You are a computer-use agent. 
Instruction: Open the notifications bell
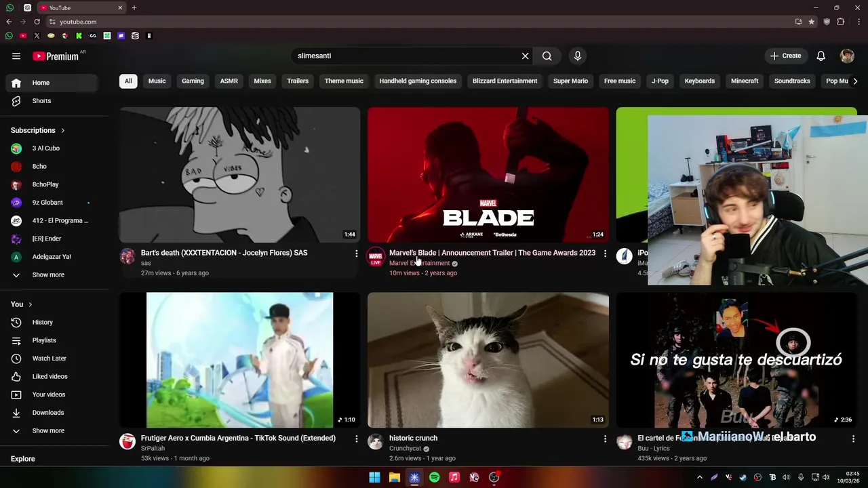coord(821,56)
